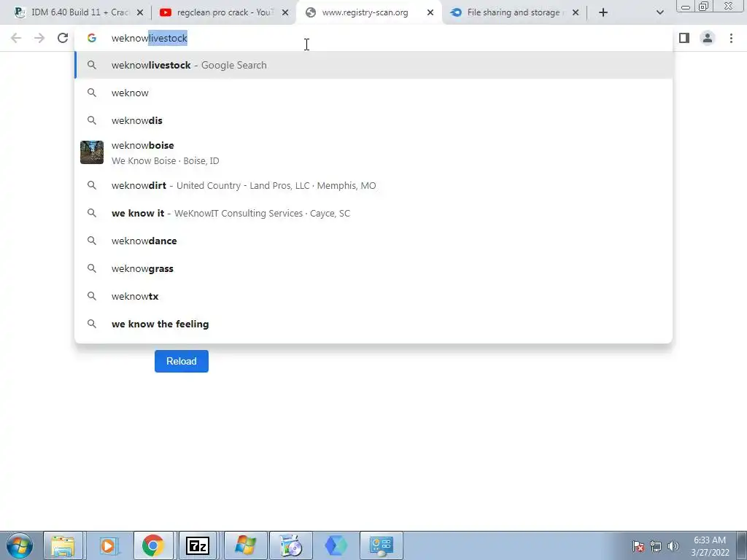Open the control panel taskbar icon

point(381,545)
